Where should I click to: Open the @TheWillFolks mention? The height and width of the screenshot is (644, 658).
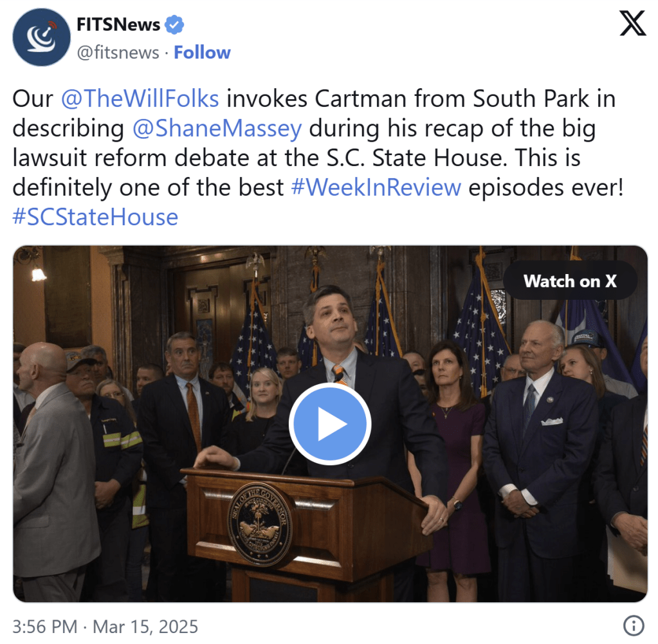click(140, 98)
